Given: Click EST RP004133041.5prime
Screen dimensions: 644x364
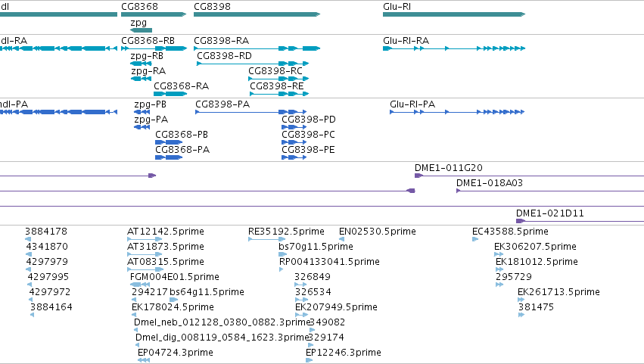Looking at the screenshot, I should click(329, 262).
